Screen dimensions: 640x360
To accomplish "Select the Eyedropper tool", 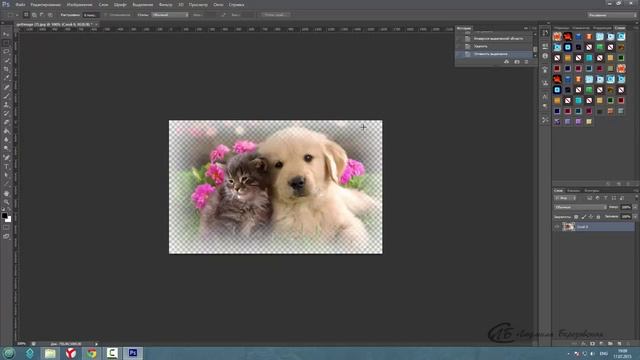I will 6,78.
